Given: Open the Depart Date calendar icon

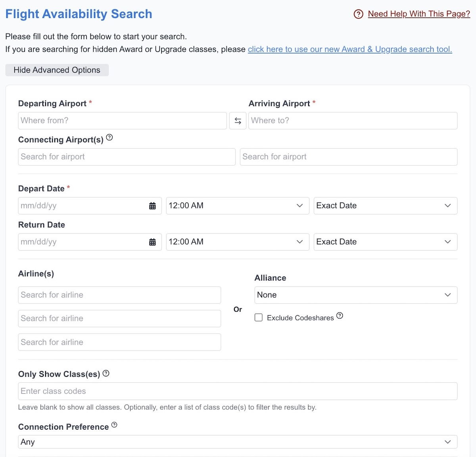Looking at the screenshot, I should coord(152,206).
